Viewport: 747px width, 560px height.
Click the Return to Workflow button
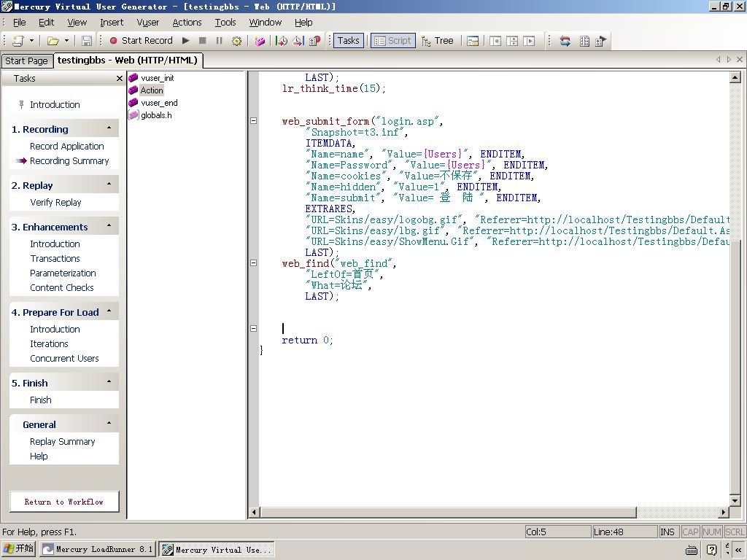(x=64, y=502)
